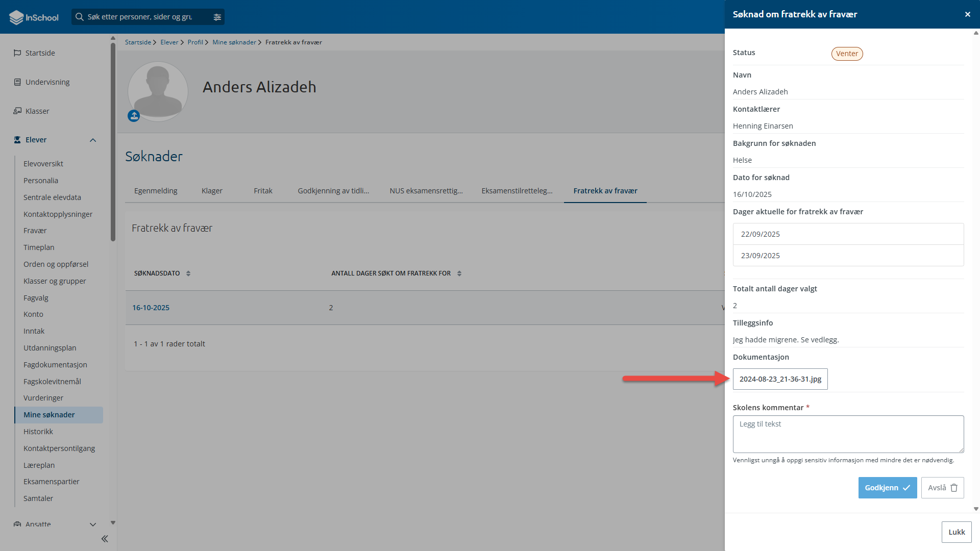Image resolution: width=980 pixels, height=551 pixels.
Task: Collapse sidebar with double chevron icon
Action: pyautogui.click(x=105, y=539)
